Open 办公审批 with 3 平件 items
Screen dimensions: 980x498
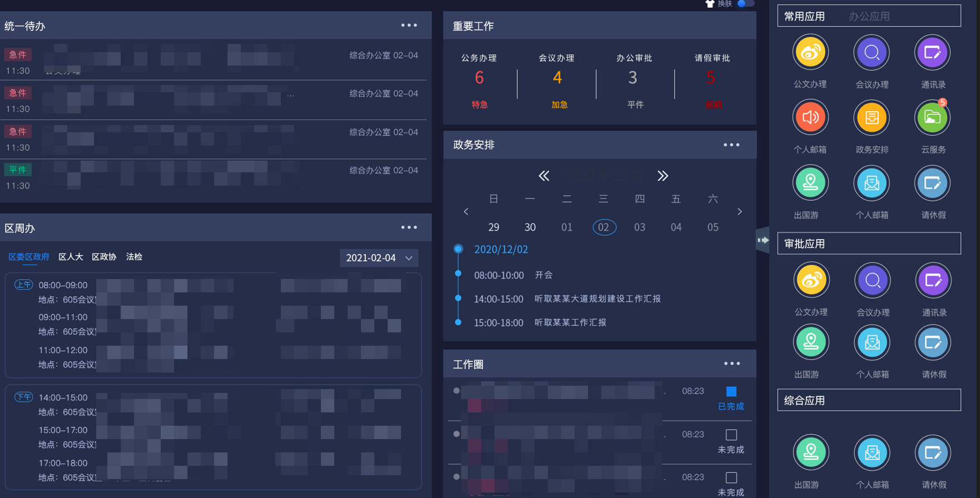click(x=634, y=81)
